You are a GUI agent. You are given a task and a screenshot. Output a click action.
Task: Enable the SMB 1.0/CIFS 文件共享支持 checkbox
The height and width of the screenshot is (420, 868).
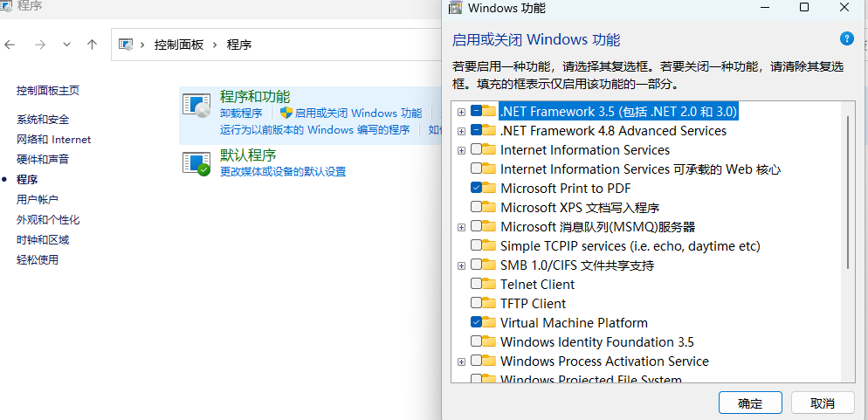476,265
